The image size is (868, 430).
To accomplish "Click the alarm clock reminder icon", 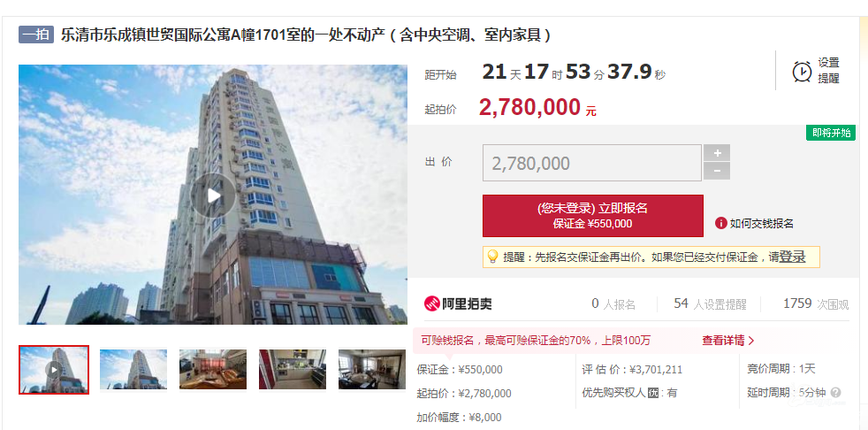I will point(802,71).
